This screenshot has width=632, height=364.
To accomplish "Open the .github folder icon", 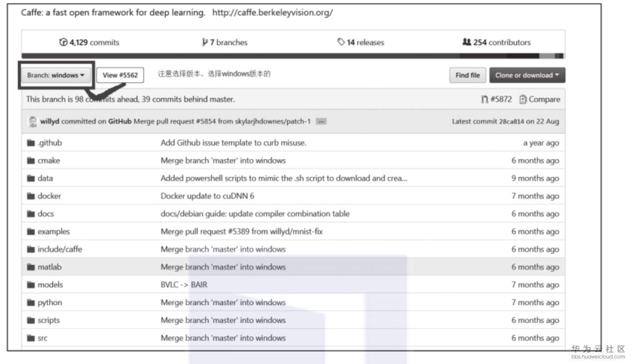I will click(31, 143).
